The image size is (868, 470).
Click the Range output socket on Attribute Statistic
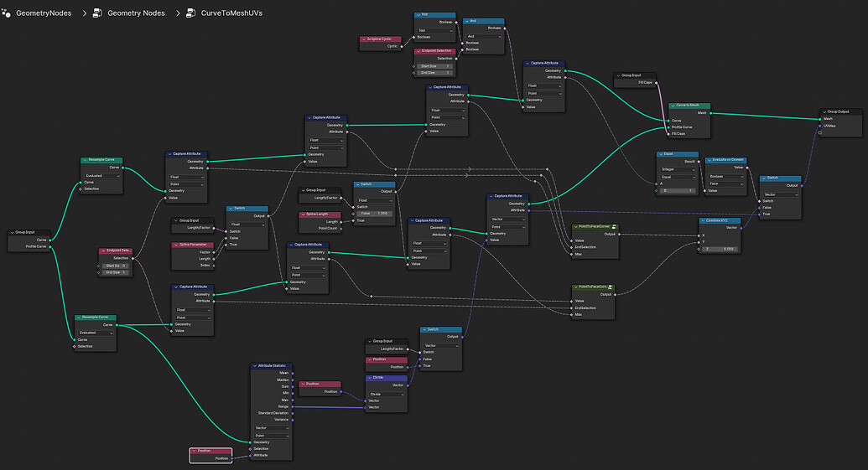(293, 406)
